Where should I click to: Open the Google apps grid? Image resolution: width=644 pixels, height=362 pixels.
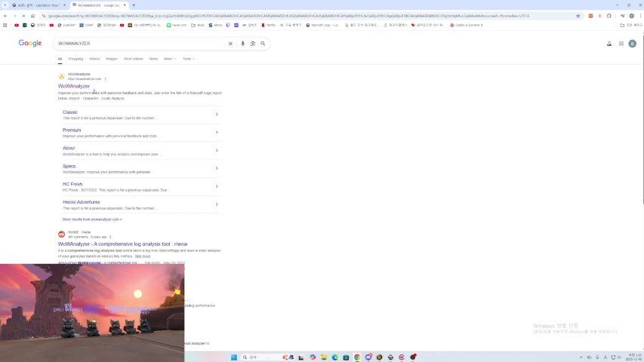[x=621, y=44]
